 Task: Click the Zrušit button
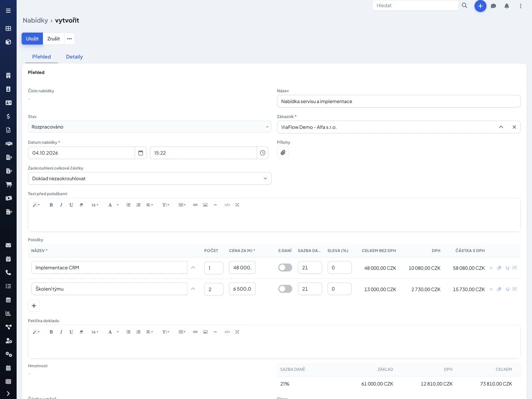(54, 39)
